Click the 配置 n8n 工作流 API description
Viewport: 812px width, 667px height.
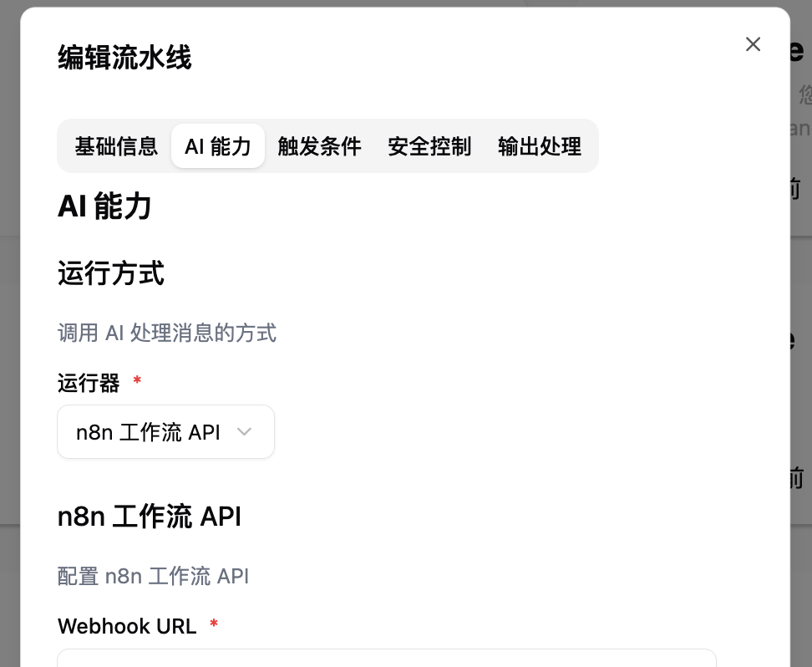coord(153,576)
